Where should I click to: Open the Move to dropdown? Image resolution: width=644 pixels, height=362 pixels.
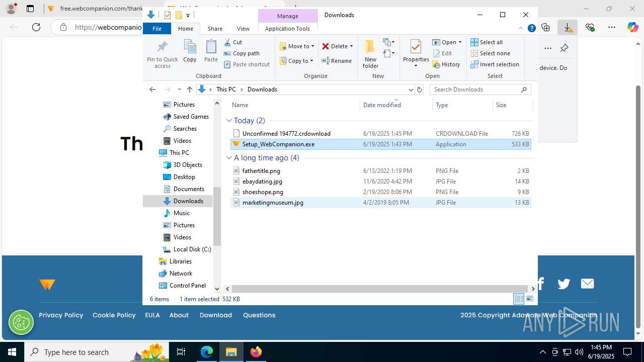[297, 46]
